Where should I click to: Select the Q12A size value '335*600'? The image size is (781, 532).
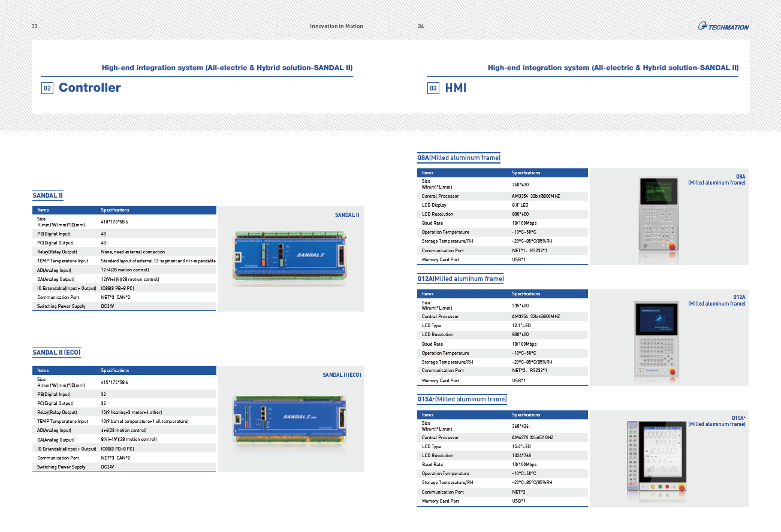pos(520,306)
